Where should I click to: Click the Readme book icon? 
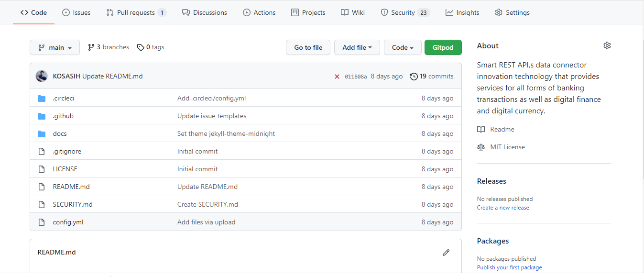pyautogui.click(x=481, y=130)
